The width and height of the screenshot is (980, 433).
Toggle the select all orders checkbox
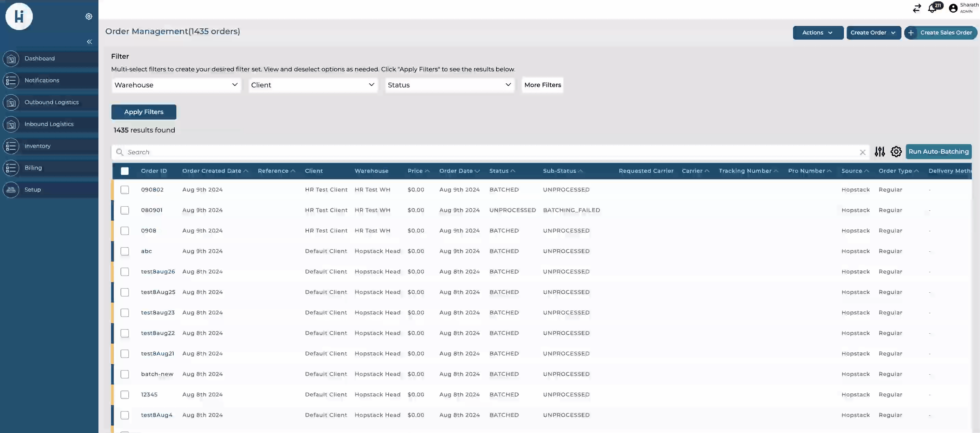click(125, 171)
